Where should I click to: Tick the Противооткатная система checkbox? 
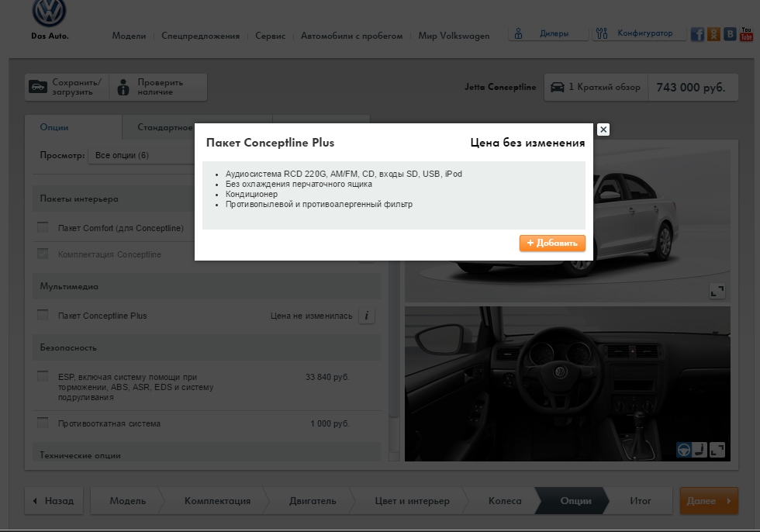point(43,423)
